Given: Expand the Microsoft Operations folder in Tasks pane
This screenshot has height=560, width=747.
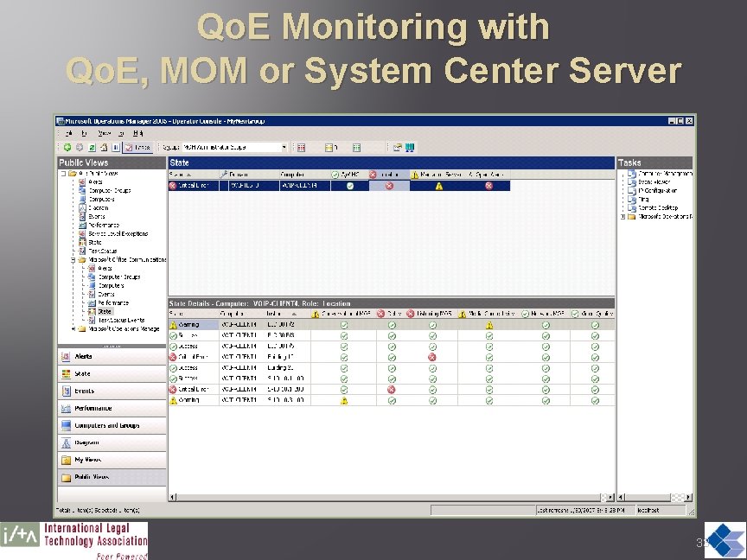Looking at the screenshot, I should click(x=622, y=216).
